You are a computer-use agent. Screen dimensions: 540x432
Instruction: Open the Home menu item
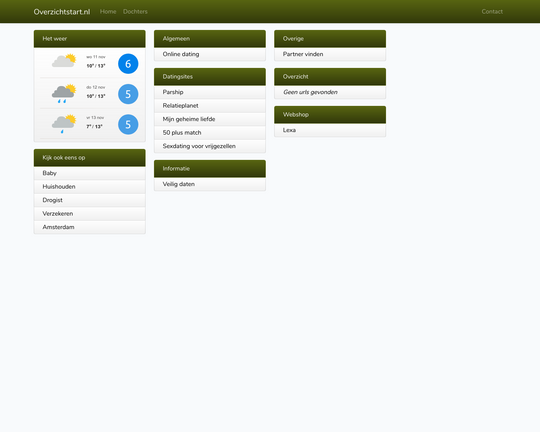pyautogui.click(x=108, y=11)
